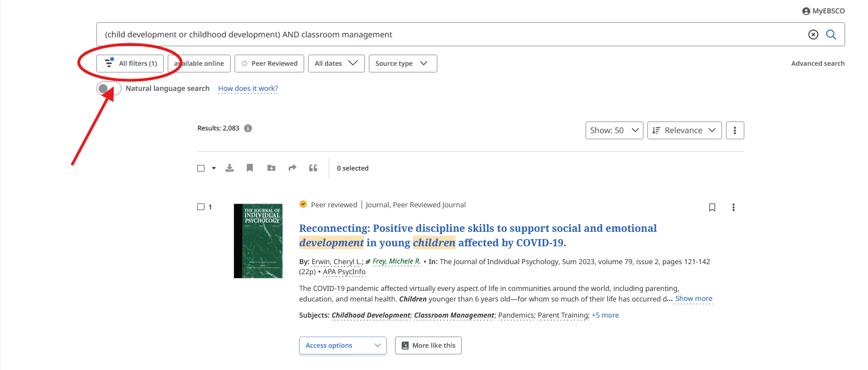Open the All dates dropdown
868x370 pixels.
(x=336, y=64)
